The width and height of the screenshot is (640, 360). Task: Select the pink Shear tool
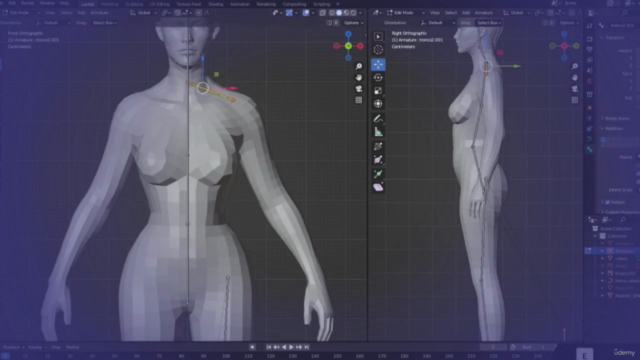(x=378, y=187)
